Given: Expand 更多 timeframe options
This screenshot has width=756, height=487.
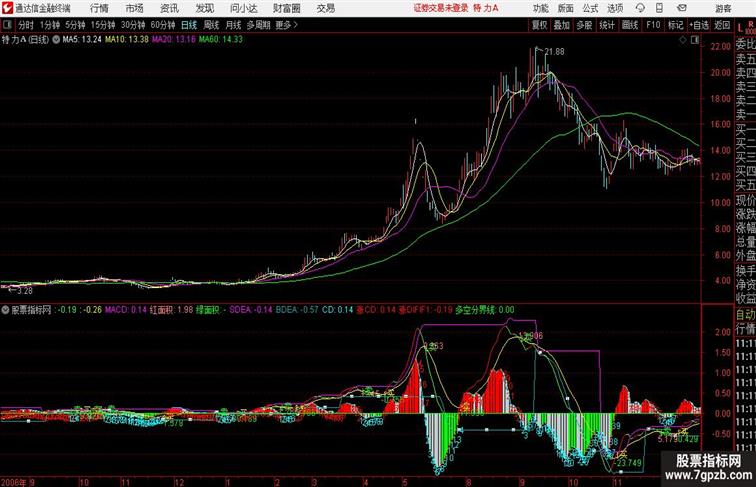Looking at the screenshot, I should click(x=286, y=25).
